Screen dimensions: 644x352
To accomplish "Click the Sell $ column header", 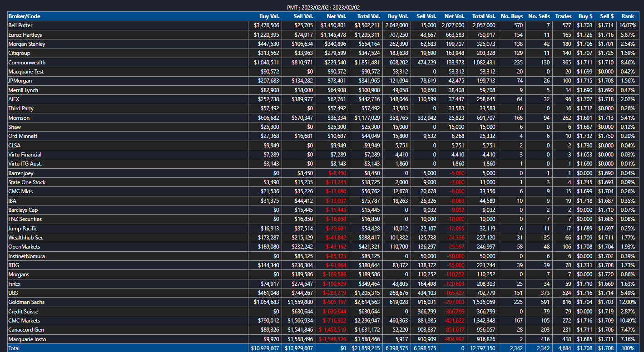I will coord(606,16).
